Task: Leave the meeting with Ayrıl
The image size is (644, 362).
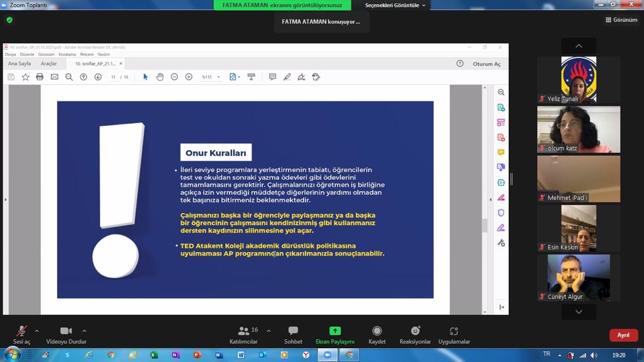Action: 623,335
